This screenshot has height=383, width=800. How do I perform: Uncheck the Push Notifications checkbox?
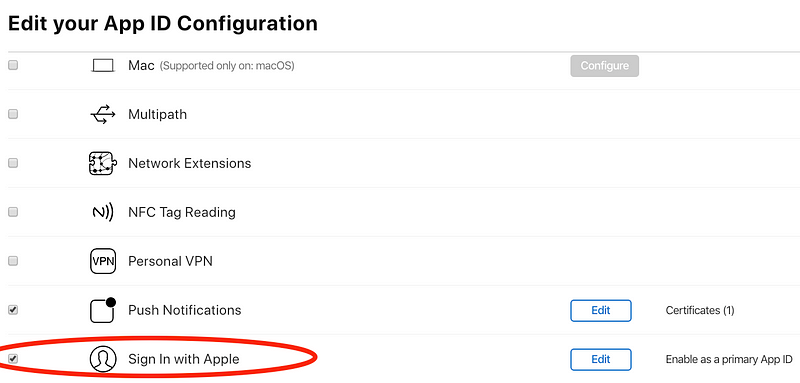[13, 310]
